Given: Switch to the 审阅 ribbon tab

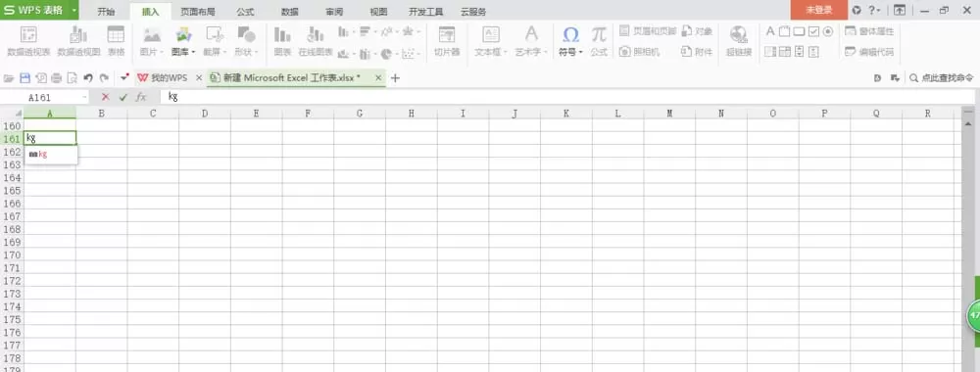Looking at the screenshot, I should point(334,12).
